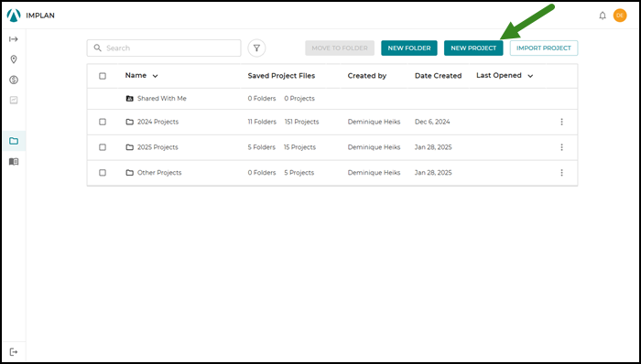The height and width of the screenshot is (364, 641).
Task: Open the Regions map pin icon
Action: pos(14,59)
